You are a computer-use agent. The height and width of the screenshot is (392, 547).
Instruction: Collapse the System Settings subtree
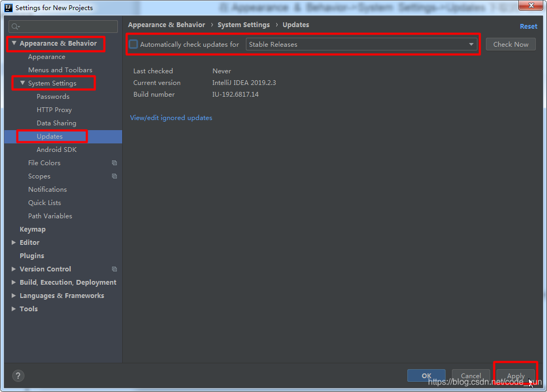pos(22,83)
